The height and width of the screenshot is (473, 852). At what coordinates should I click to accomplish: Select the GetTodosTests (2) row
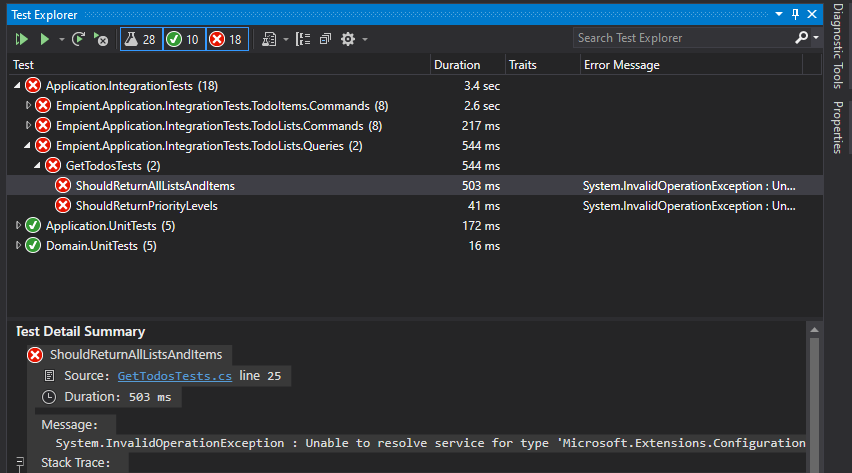(x=415, y=166)
